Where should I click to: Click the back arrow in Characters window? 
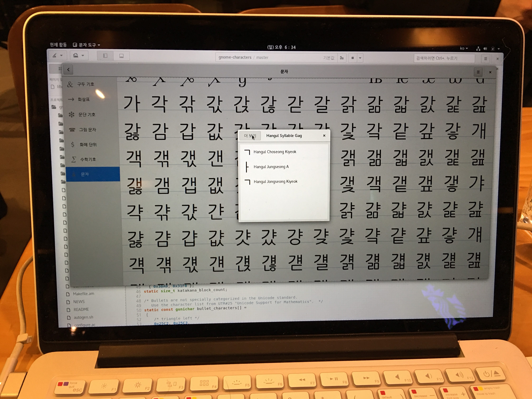(x=68, y=70)
